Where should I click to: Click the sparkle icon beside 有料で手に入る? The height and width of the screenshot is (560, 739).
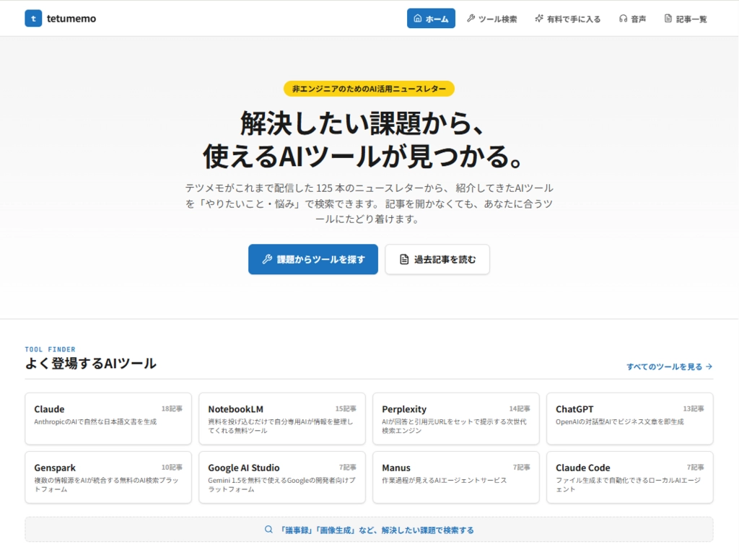point(538,18)
